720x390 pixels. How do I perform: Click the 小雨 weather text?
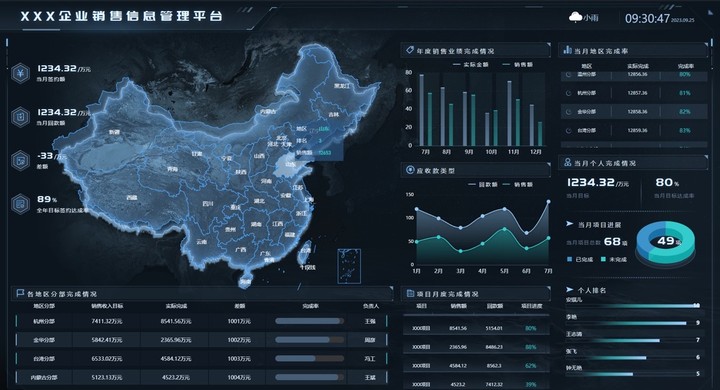tap(591, 18)
